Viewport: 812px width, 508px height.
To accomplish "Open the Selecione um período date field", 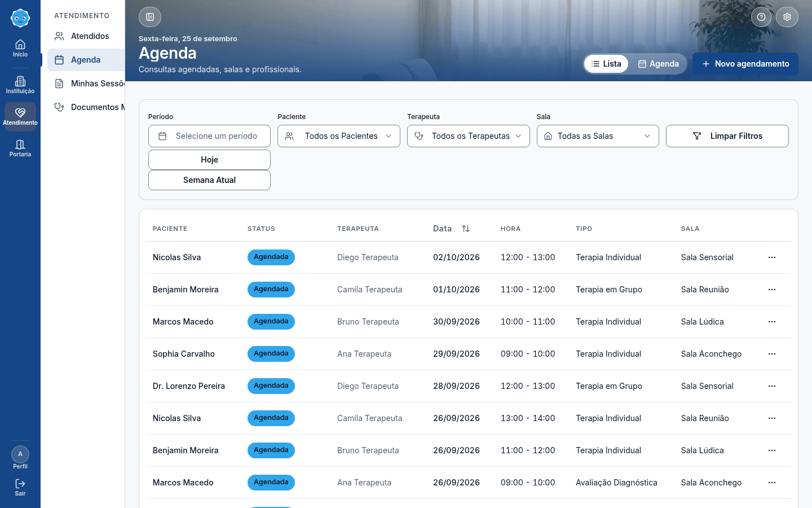I will tap(209, 136).
